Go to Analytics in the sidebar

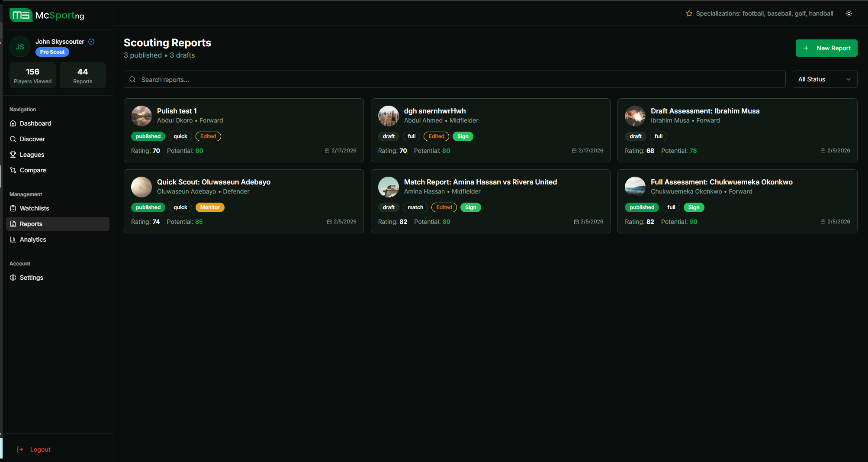(33, 239)
